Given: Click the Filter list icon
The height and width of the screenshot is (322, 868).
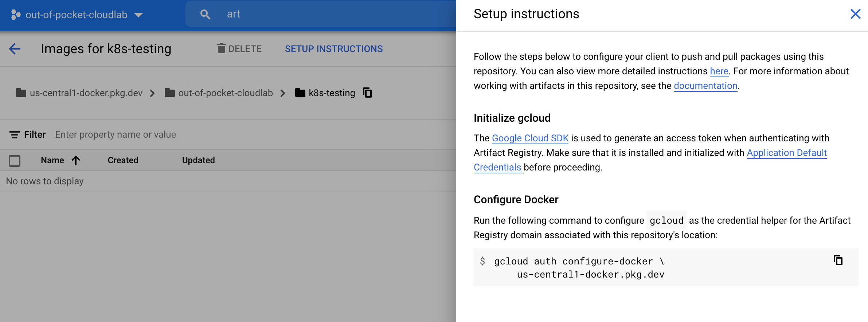Looking at the screenshot, I should [15, 135].
